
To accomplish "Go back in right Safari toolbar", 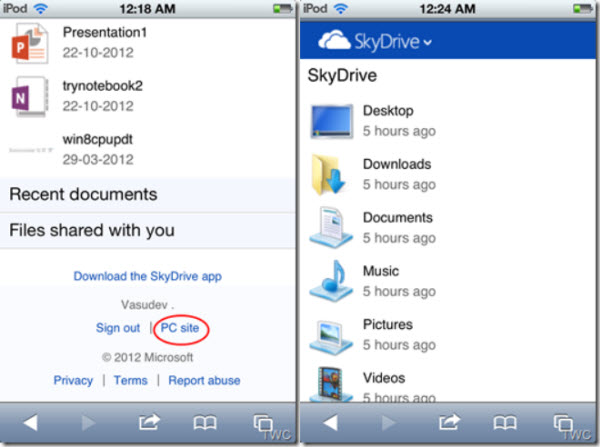I will coord(330,423).
